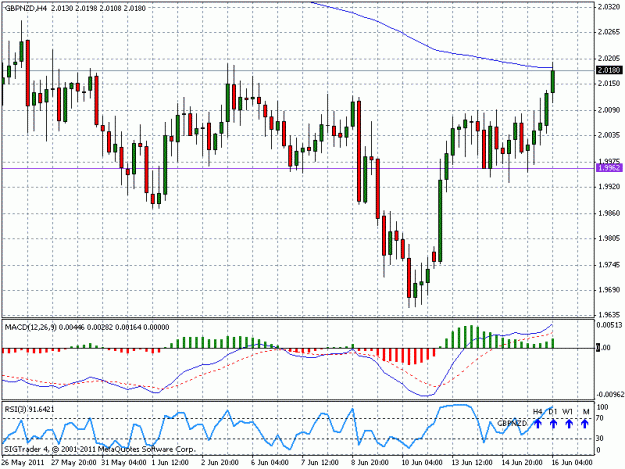Click the SIGTrader 4 MetaQuotes copyright text
Image resolution: width=625 pixels, height=469 pixels.
100,449
